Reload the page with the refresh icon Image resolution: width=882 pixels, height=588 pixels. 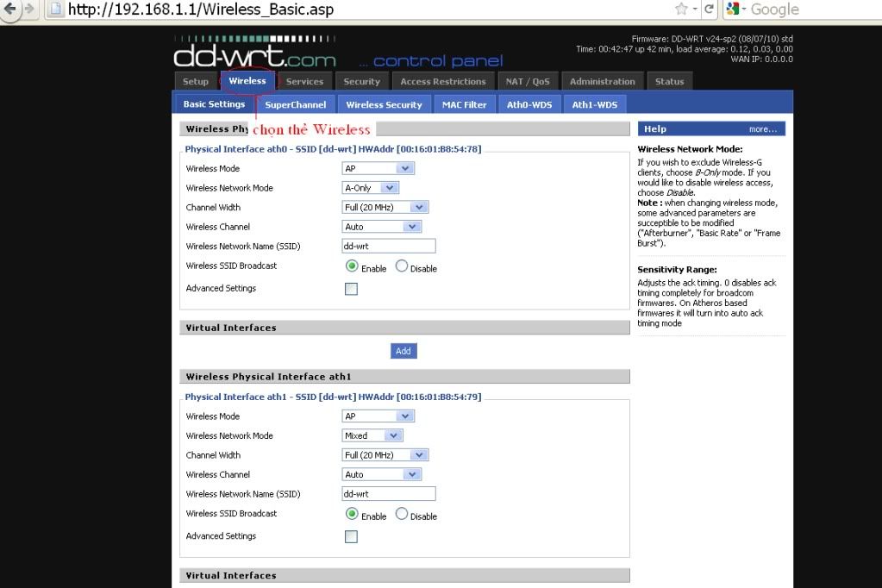(709, 9)
